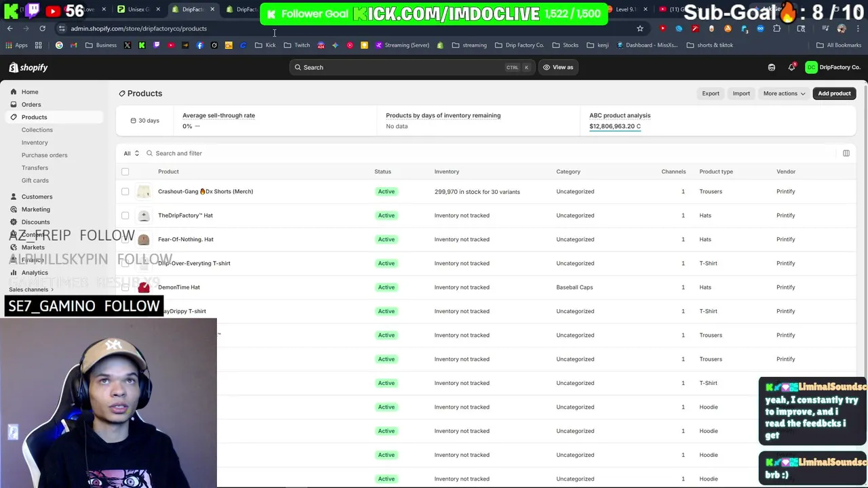Open the DemonTime Hat product name
Image resolution: width=868 pixels, height=488 pixels.
(179, 287)
